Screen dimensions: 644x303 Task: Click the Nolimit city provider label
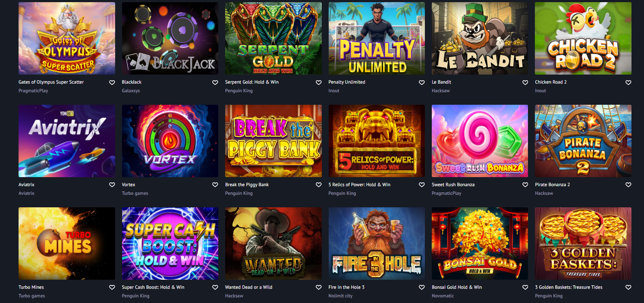[340, 296]
